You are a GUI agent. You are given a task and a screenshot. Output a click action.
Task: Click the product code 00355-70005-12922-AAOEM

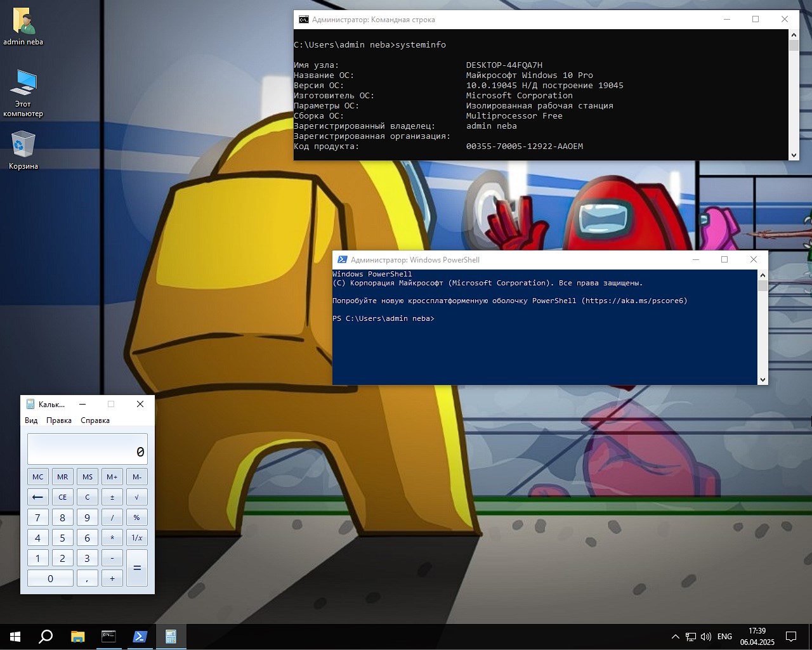525,146
